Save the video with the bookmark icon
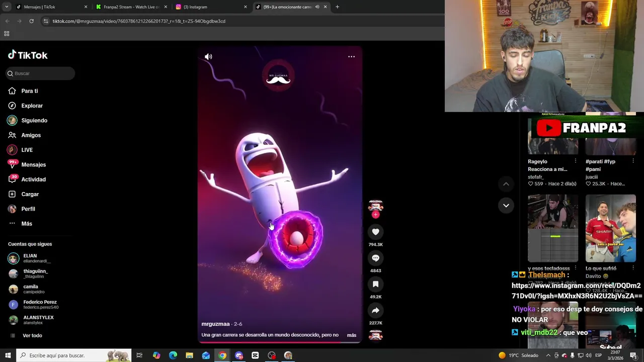The width and height of the screenshot is (644, 362). [375, 284]
